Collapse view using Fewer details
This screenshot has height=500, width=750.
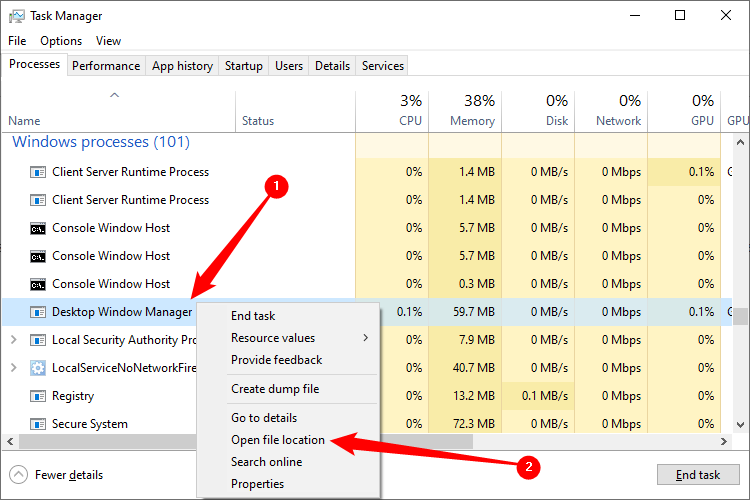tap(68, 475)
